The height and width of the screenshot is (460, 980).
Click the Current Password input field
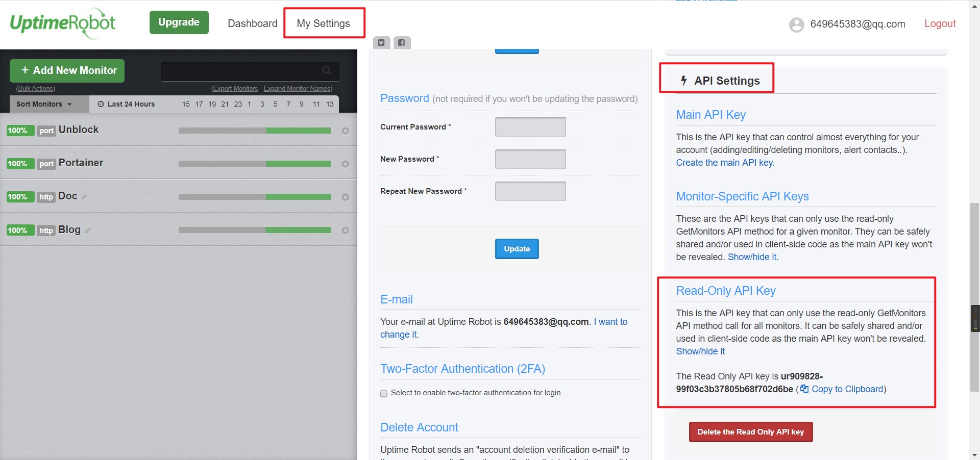(x=530, y=127)
